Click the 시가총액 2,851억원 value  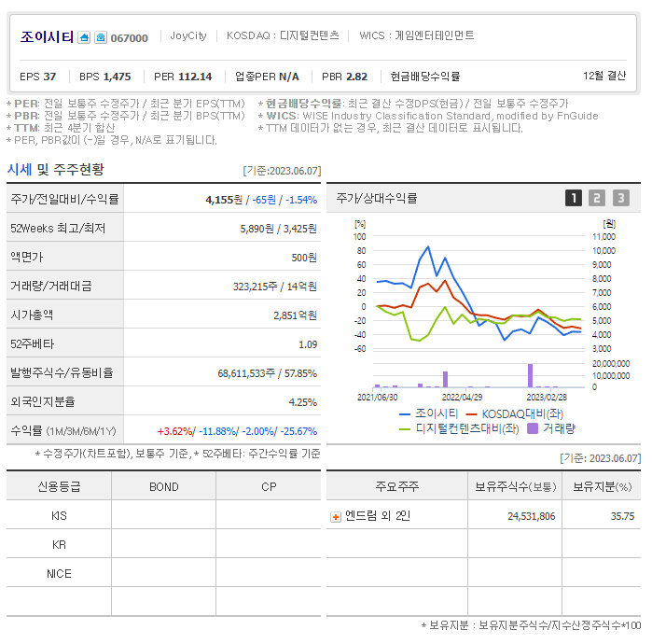(x=295, y=315)
